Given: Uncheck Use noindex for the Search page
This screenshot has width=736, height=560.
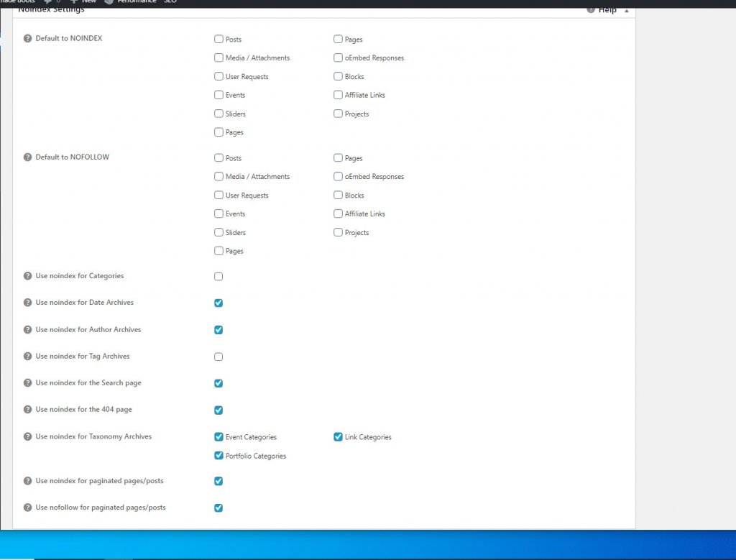Looking at the screenshot, I should click(218, 383).
